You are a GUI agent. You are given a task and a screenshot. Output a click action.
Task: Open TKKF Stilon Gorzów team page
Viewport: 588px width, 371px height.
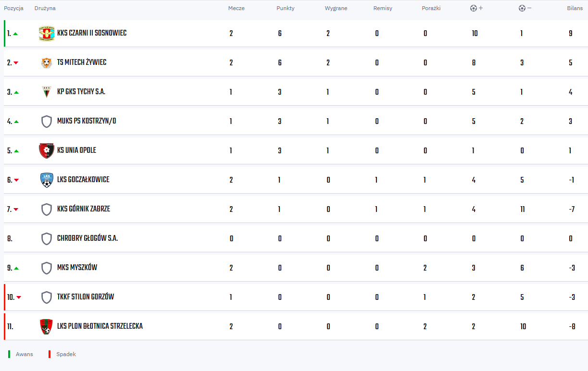click(x=86, y=297)
